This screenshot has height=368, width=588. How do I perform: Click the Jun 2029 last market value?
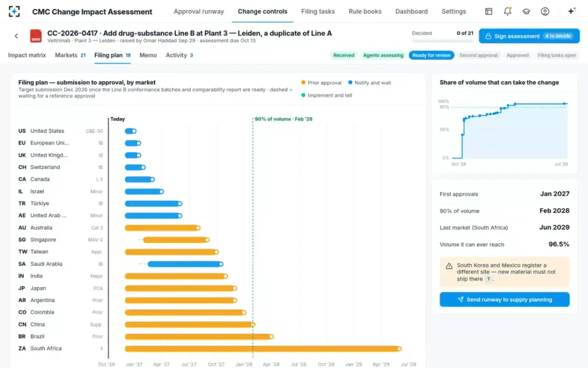555,227
